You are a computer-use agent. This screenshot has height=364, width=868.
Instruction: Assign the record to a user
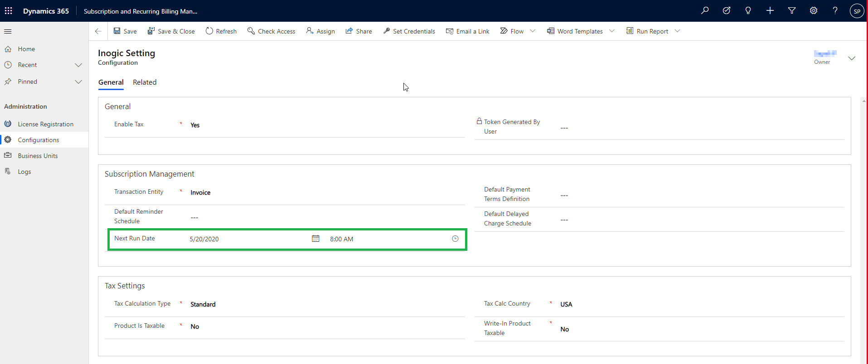[x=320, y=31]
